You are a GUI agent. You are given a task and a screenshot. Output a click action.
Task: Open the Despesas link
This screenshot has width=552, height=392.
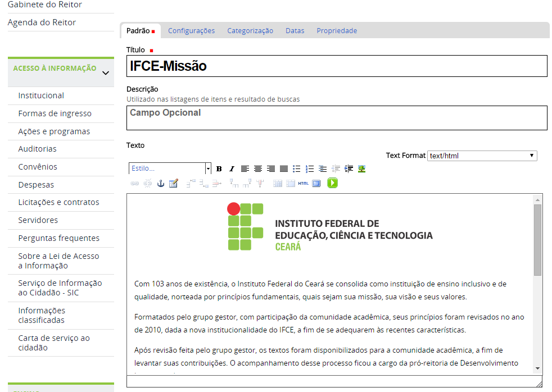point(36,185)
